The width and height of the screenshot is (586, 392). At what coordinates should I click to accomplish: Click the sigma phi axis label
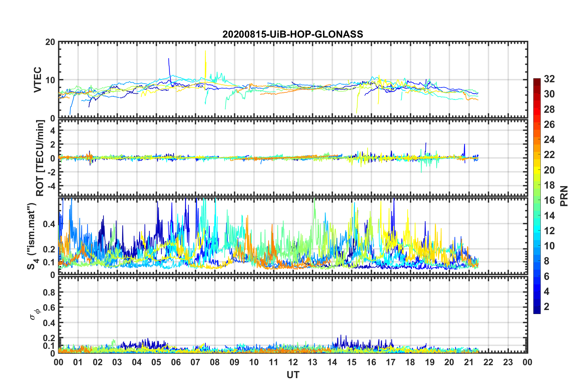pyautogui.click(x=35, y=314)
